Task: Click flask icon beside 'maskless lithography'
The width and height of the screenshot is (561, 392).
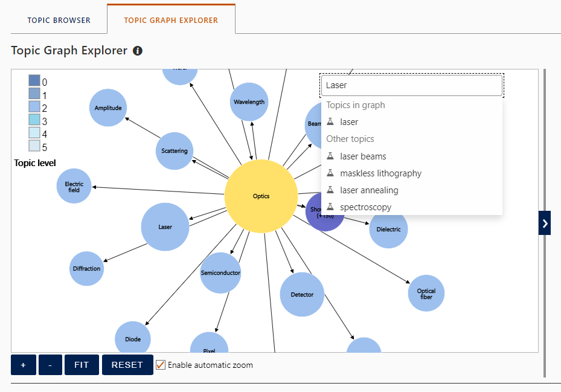Action: pos(330,173)
